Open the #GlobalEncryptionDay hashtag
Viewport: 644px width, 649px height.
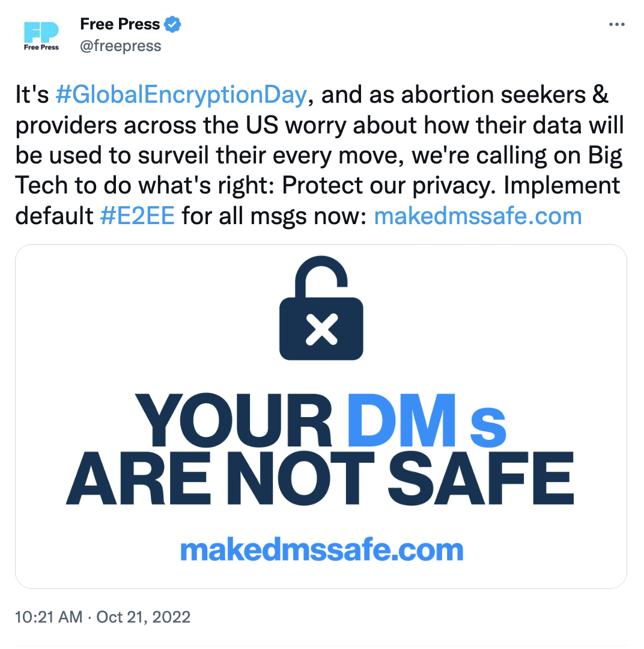(180, 94)
